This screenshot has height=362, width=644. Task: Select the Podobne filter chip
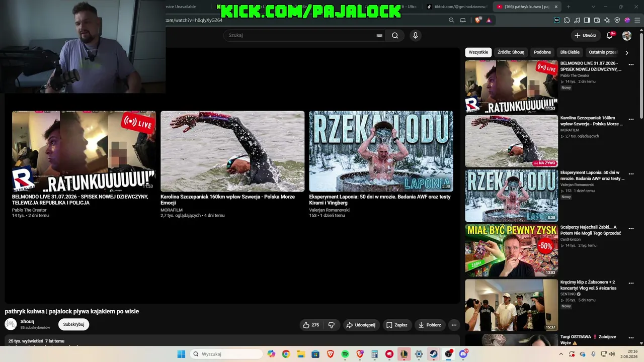click(542, 52)
